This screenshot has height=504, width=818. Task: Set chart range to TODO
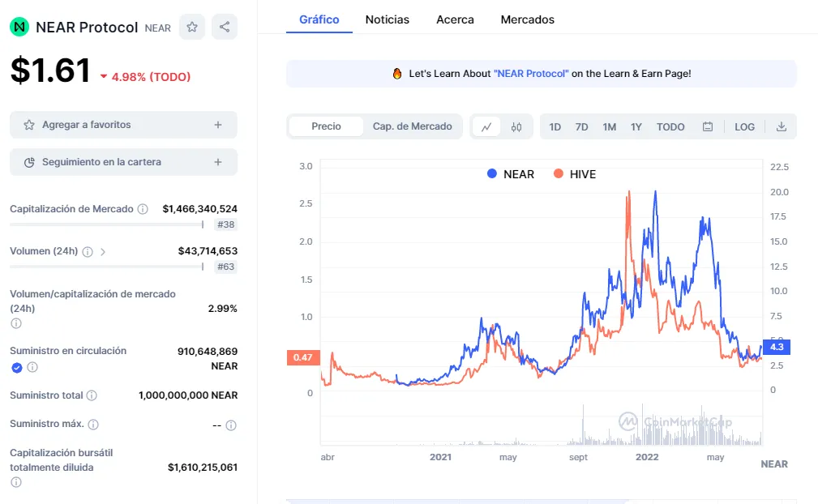pyautogui.click(x=670, y=126)
